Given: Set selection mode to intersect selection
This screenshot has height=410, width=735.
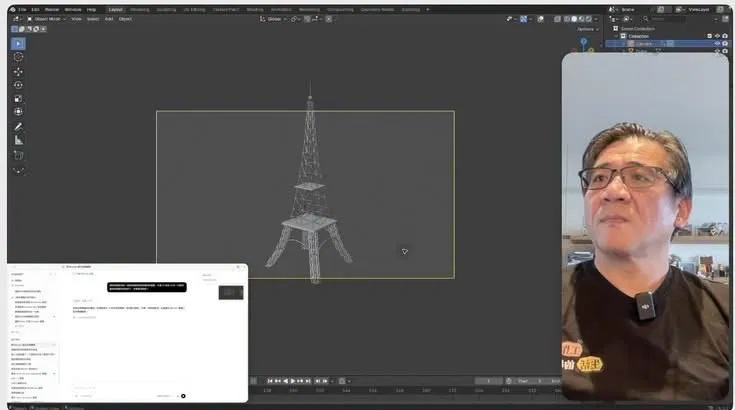Looking at the screenshot, I should pos(43,29).
